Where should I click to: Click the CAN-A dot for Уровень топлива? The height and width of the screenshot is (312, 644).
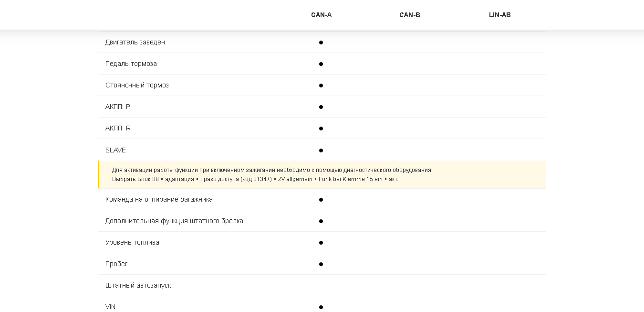[321, 243]
